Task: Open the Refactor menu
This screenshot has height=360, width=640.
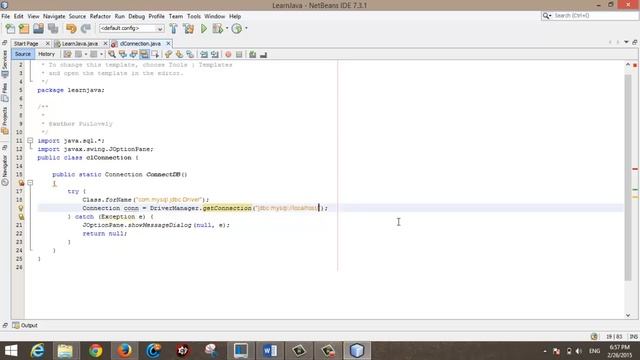Action: tap(100, 16)
